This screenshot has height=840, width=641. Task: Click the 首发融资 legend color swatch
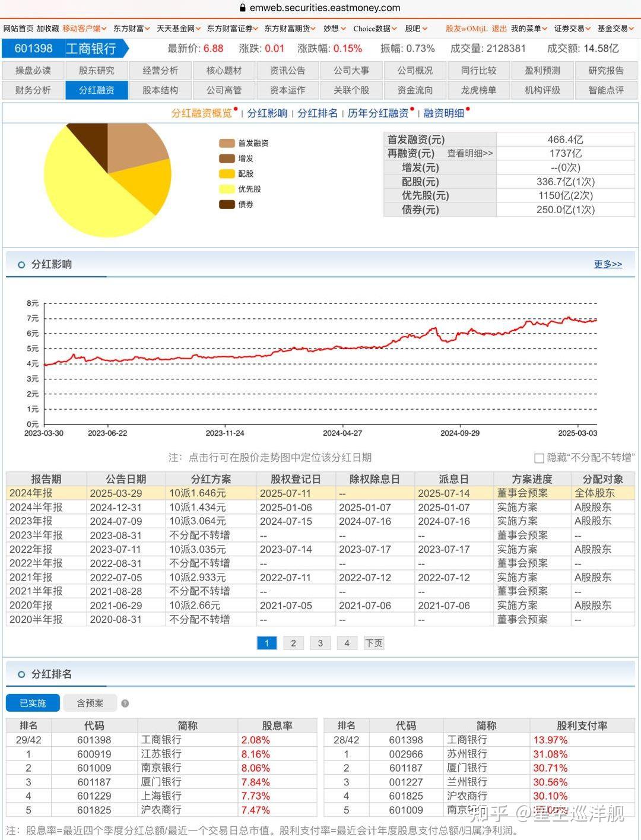(227, 143)
